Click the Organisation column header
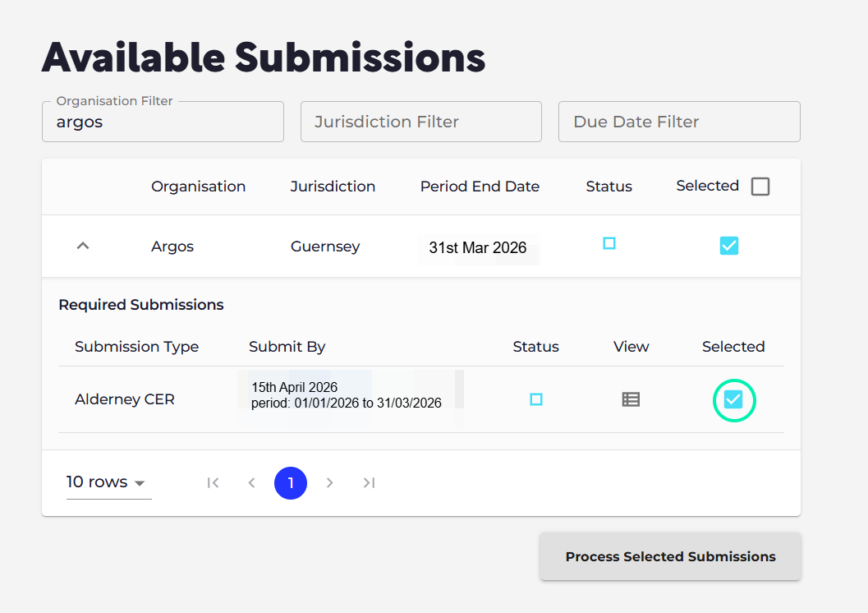Image resolution: width=868 pixels, height=613 pixels. pyautogui.click(x=198, y=187)
